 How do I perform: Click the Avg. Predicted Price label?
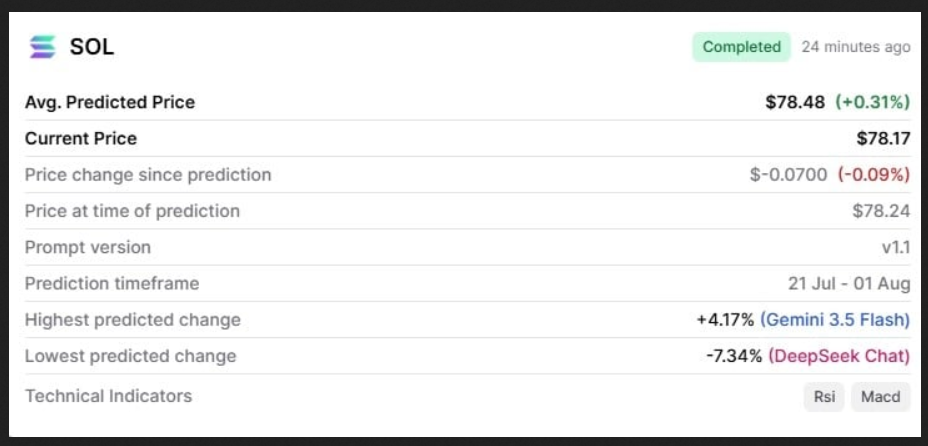click(109, 102)
